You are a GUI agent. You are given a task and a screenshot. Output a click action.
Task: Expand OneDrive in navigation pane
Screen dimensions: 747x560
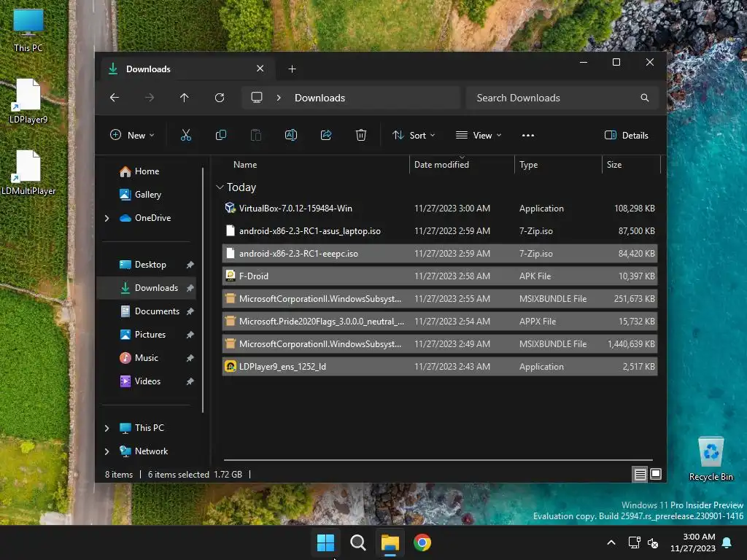(107, 218)
